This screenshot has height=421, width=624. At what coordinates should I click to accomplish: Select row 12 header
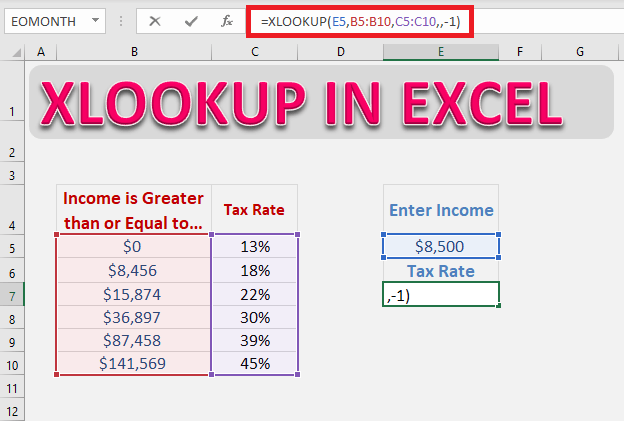pos(12,411)
